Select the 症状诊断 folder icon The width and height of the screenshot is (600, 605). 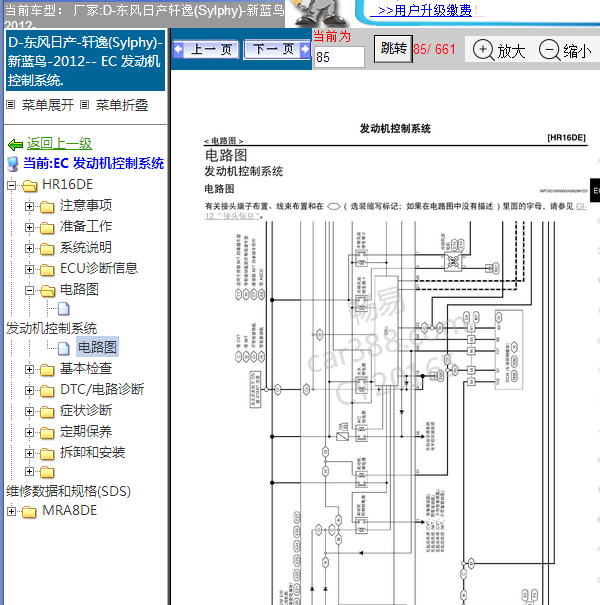click(47, 412)
